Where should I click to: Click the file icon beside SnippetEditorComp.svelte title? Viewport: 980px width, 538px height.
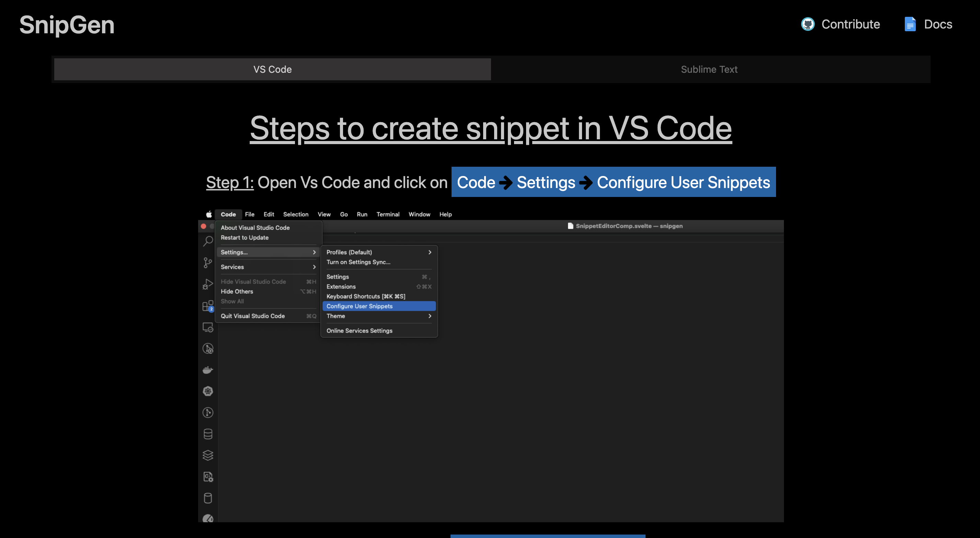pos(570,226)
